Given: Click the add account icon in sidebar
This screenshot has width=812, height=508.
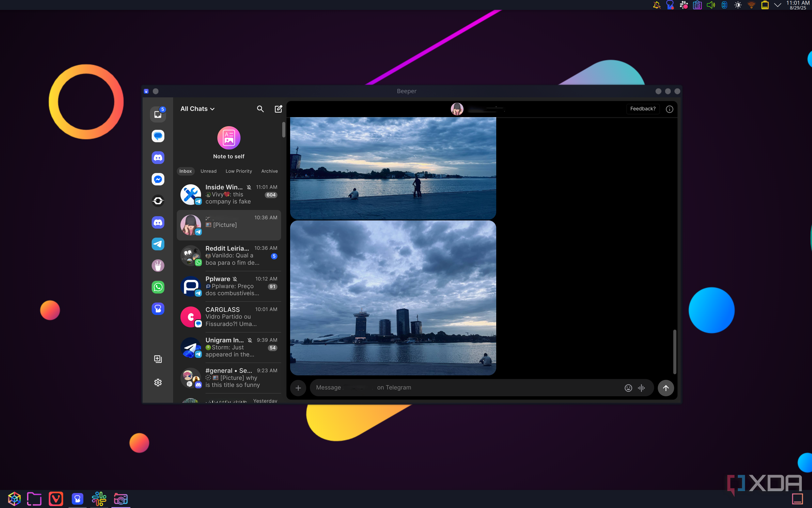Looking at the screenshot, I should point(158,359).
